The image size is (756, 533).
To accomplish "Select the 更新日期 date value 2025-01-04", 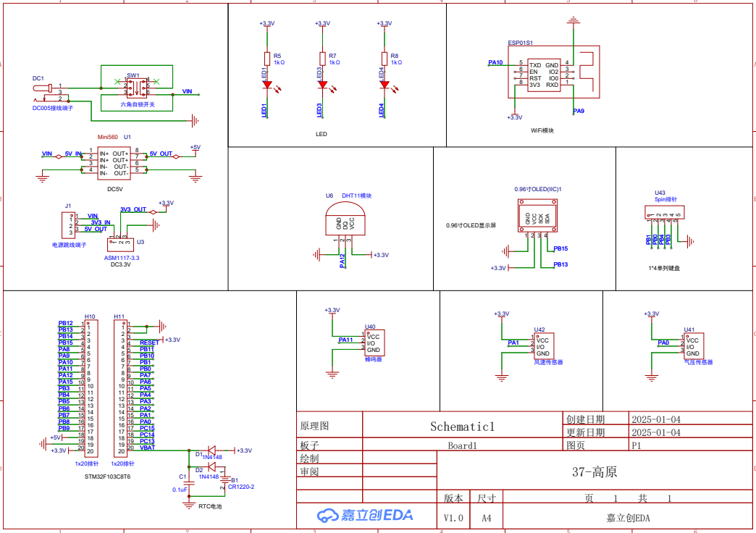I will (656, 432).
